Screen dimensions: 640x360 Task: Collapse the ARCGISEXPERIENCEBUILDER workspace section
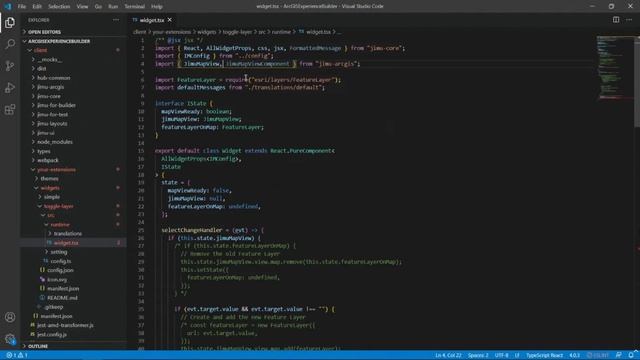click(x=73, y=41)
